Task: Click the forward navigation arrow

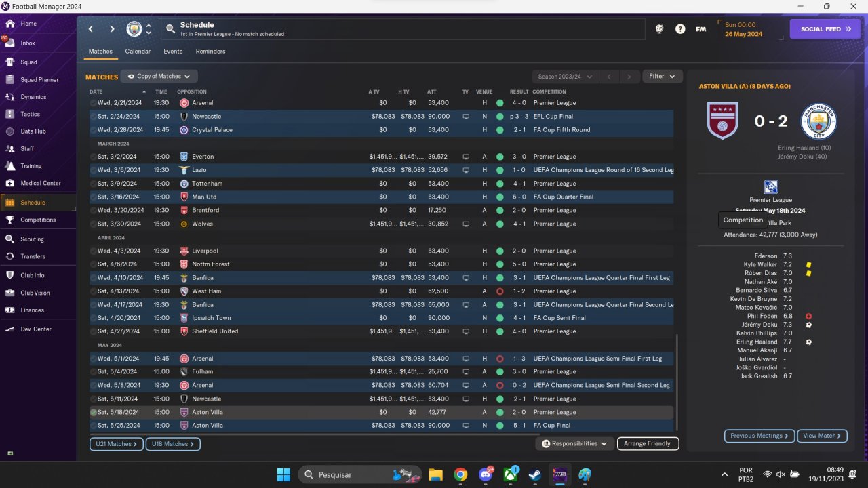Action: point(112,29)
